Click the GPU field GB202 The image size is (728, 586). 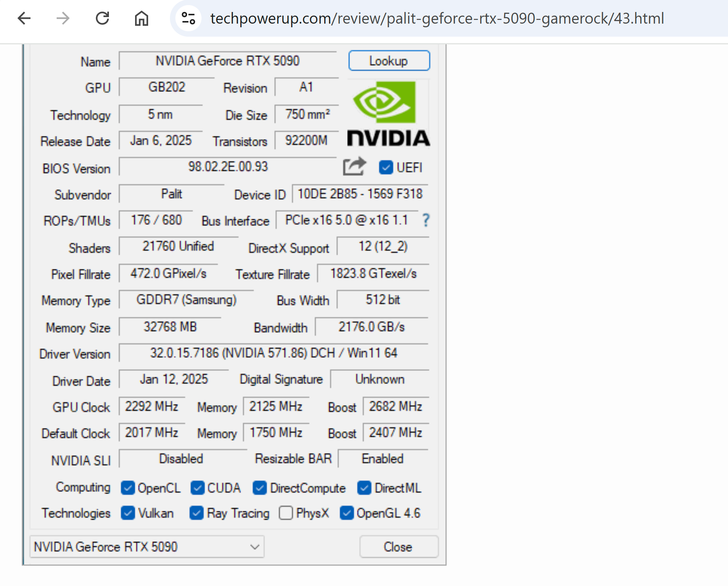167,87
